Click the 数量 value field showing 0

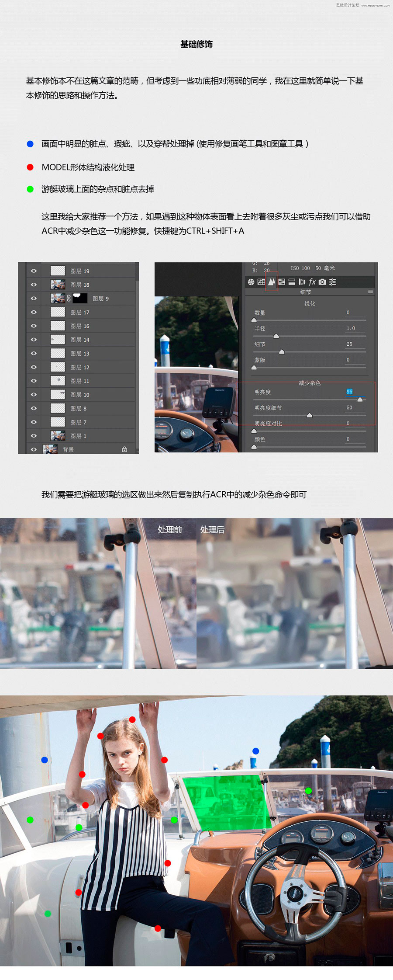pyautogui.click(x=355, y=313)
